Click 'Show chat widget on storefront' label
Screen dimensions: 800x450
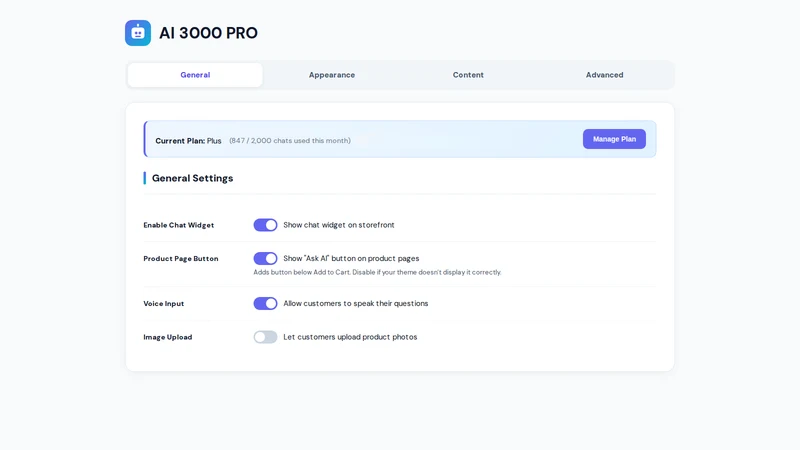339,225
